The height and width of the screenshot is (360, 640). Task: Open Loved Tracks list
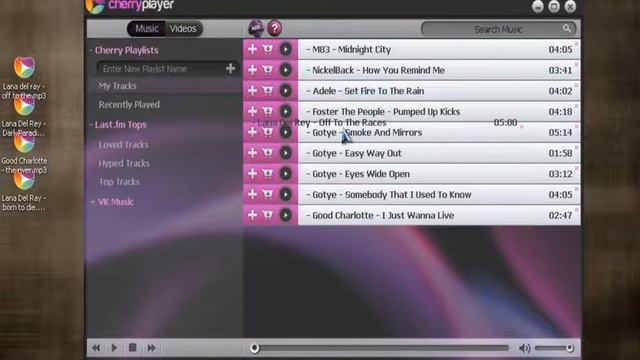[x=123, y=144]
